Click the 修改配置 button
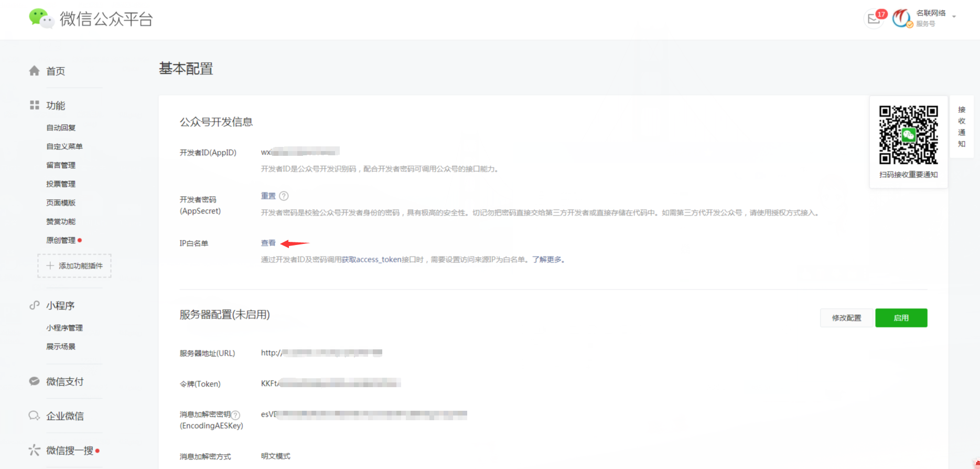This screenshot has width=980, height=469. pyautogui.click(x=846, y=318)
